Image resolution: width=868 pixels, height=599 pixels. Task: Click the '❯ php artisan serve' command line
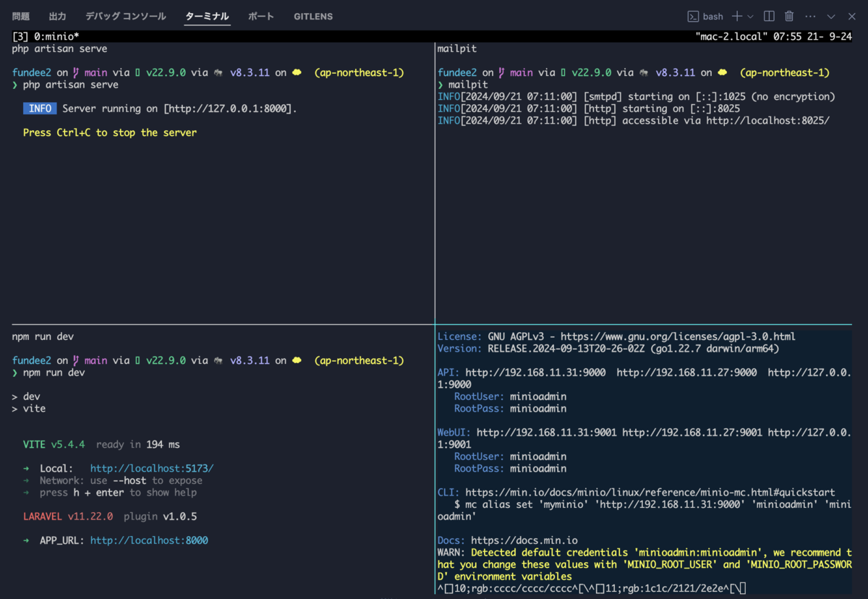click(65, 85)
